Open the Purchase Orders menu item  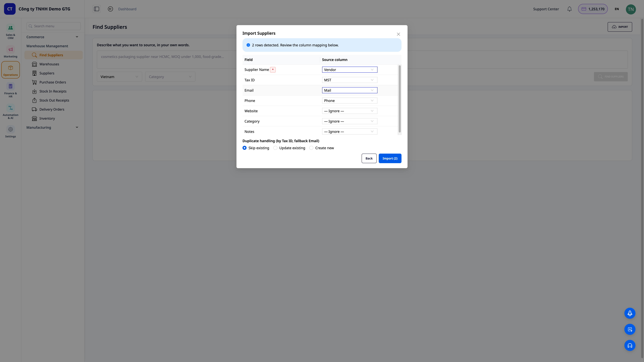(x=53, y=82)
